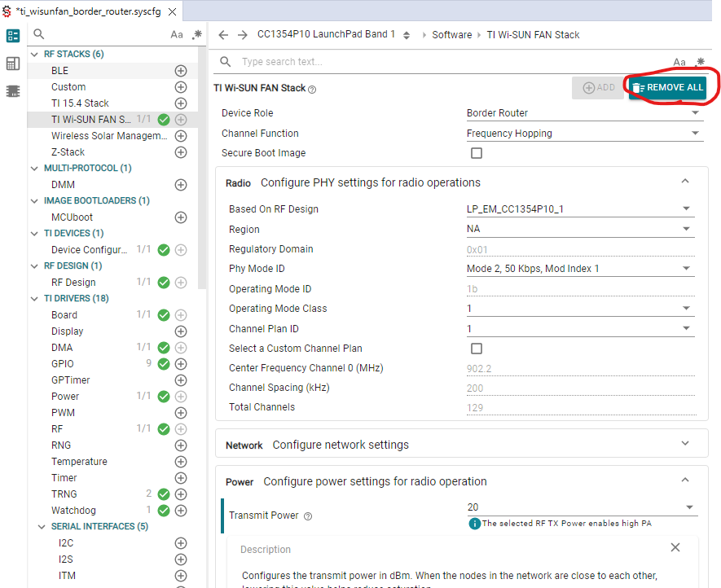Open the Channel Plan ID dropdown
The width and height of the screenshot is (721, 588).
(x=580, y=329)
